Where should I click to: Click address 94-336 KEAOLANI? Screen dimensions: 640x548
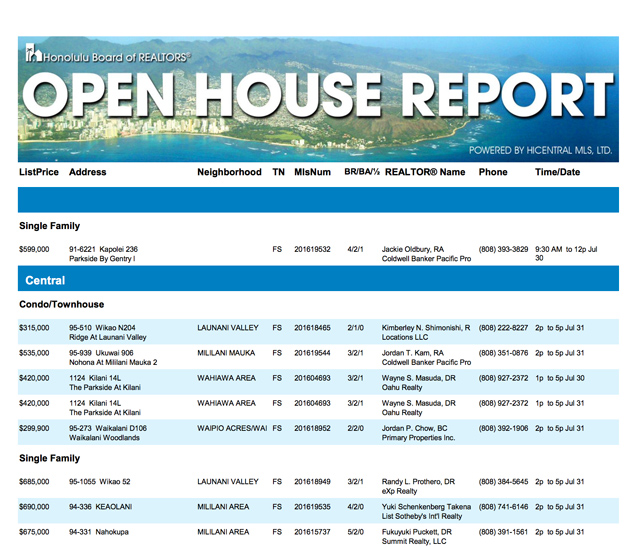pyautogui.click(x=100, y=507)
